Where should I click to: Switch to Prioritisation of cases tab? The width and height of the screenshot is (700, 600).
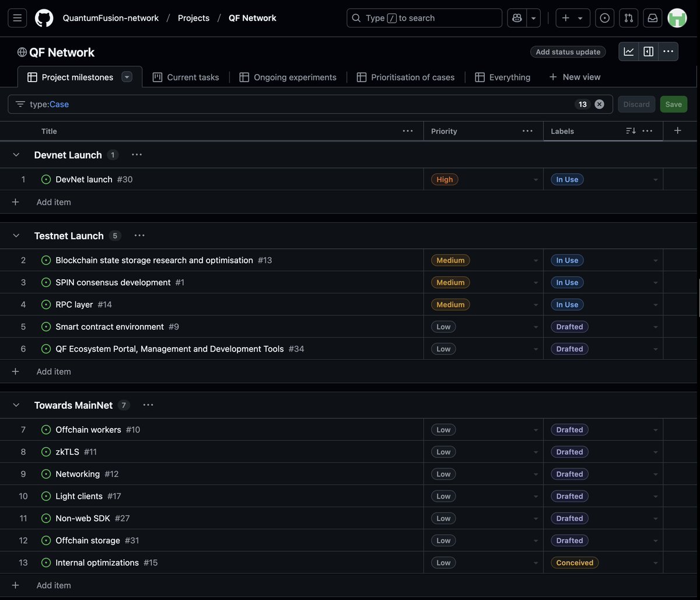405,77
